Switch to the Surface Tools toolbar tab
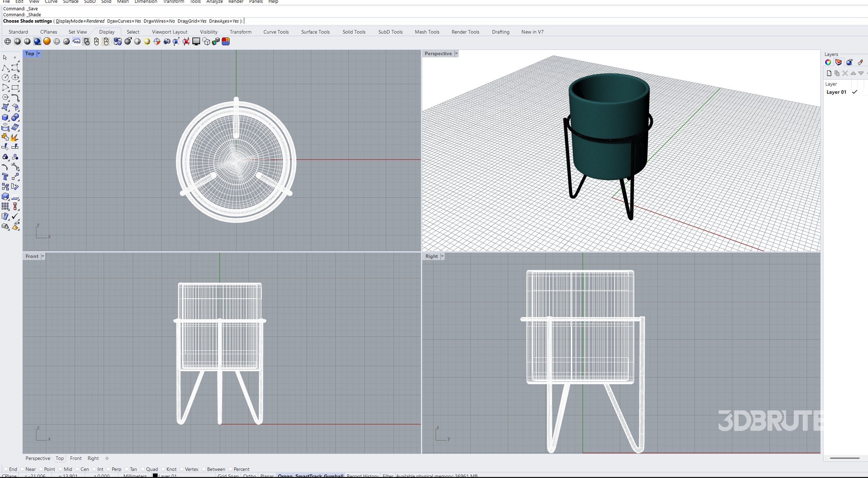 coord(315,32)
